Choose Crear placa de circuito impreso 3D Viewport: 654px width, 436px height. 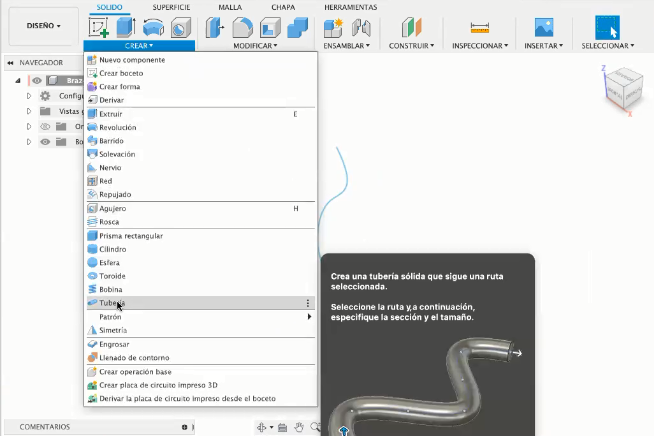201,385
